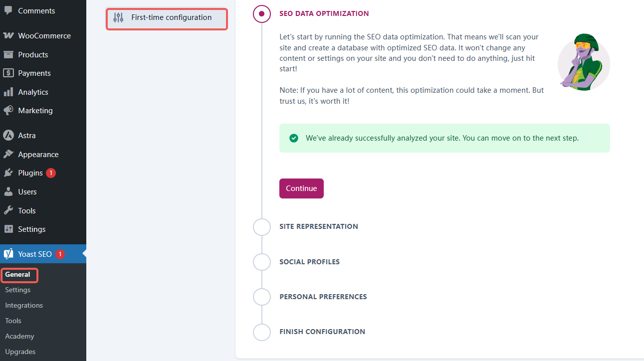Open the Yoast SEO General submenu item
Image resolution: width=644 pixels, height=361 pixels.
point(17,275)
